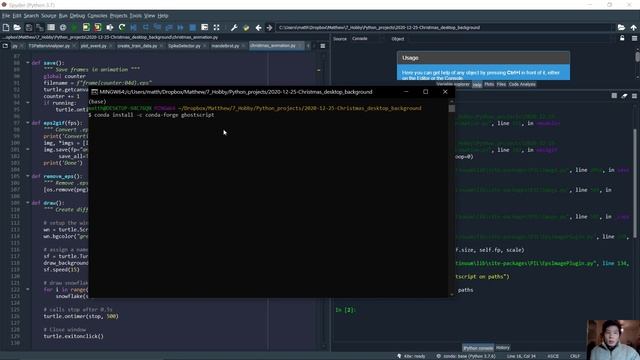Clear console with the eraser icon
This screenshot has width=640, height=360.
click(x=624, y=96)
